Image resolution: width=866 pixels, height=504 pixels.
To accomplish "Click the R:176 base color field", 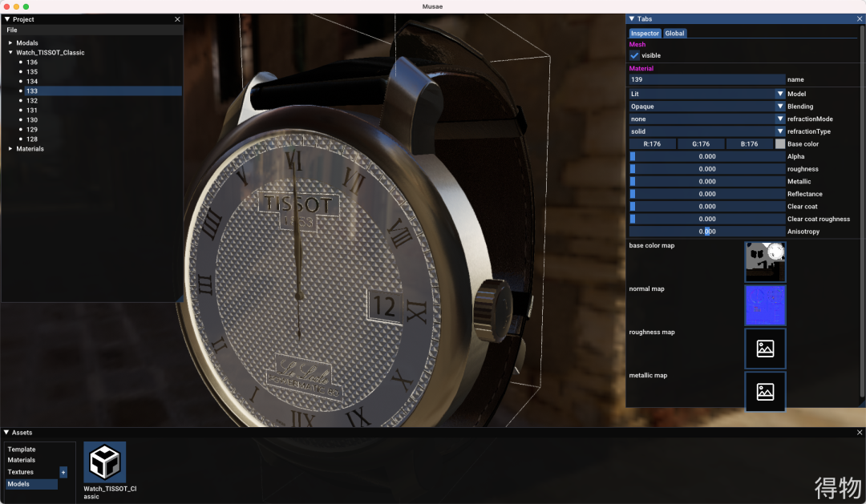I will [652, 144].
